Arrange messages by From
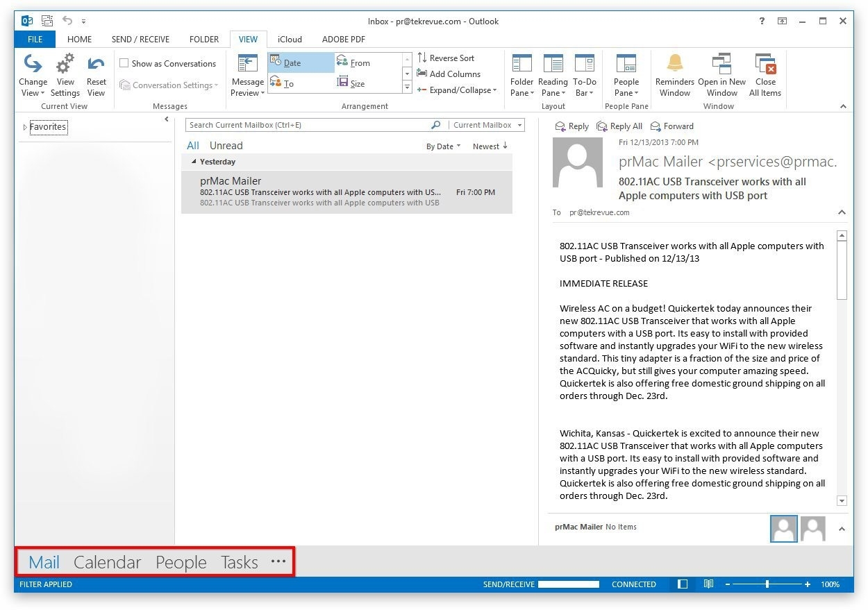Image resolution: width=868 pixels, height=610 pixels. tap(368, 62)
